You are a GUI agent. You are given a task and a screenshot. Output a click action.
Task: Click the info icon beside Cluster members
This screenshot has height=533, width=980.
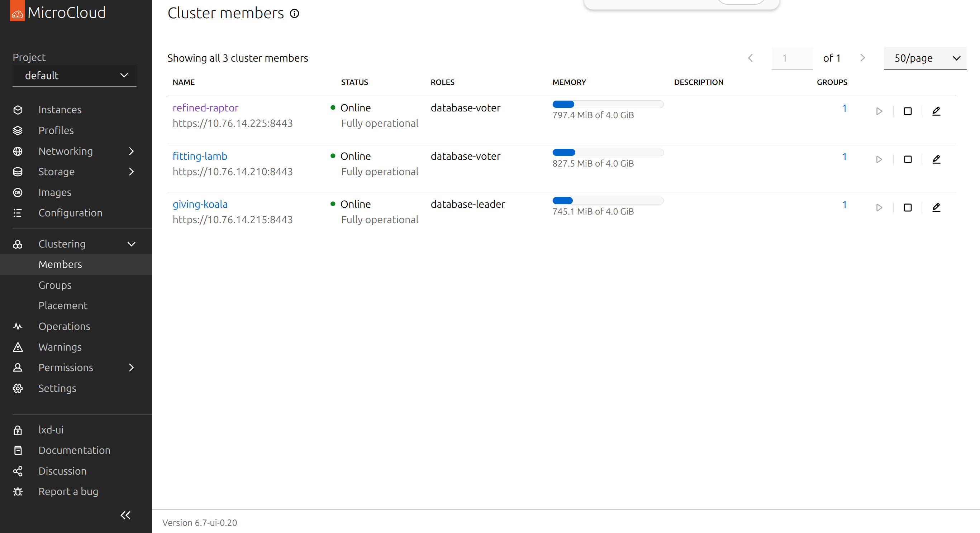[x=294, y=14]
